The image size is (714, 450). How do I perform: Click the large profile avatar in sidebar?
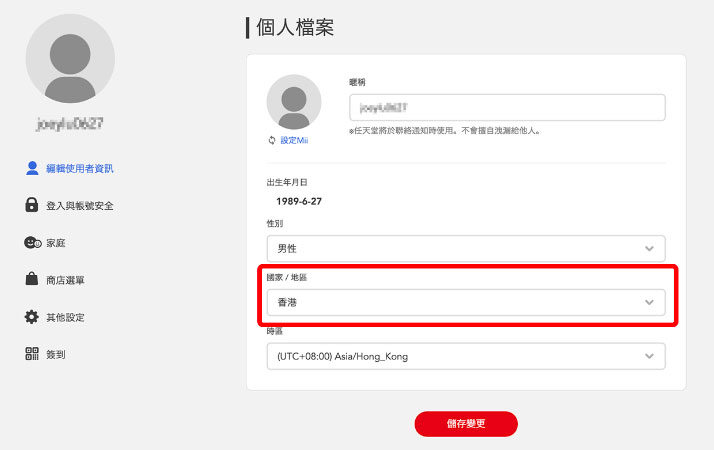point(70,58)
